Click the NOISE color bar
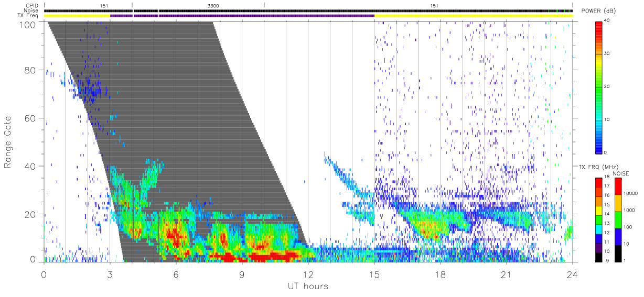This screenshot has width=644, height=297. [x=619, y=219]
